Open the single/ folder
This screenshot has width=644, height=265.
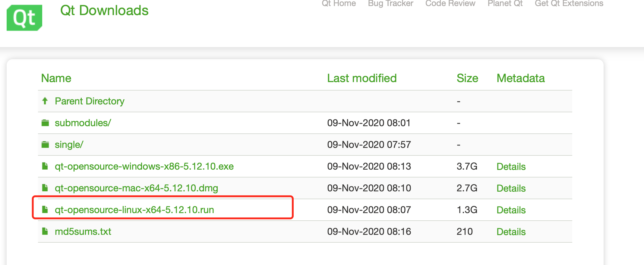[69, 145]
